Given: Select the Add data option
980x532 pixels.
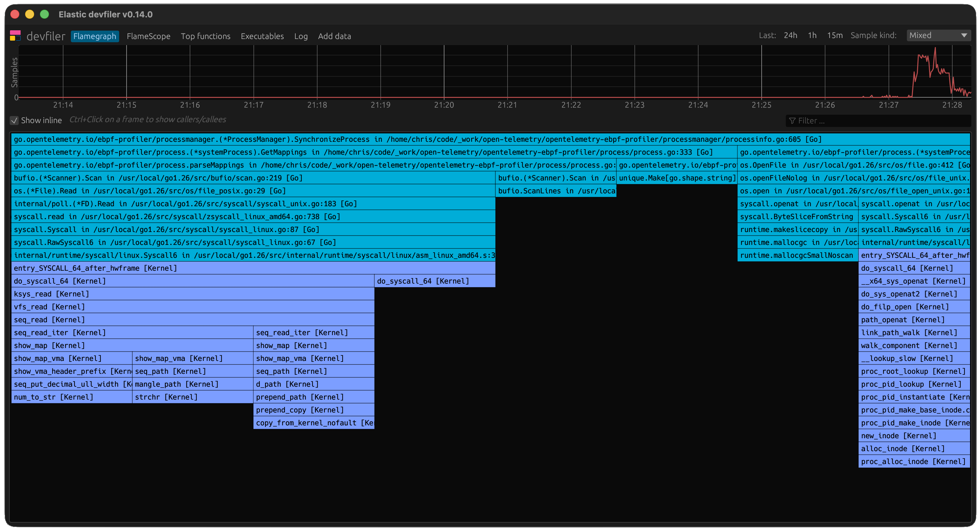Looking at the screenshot, I should coord(334,36).
